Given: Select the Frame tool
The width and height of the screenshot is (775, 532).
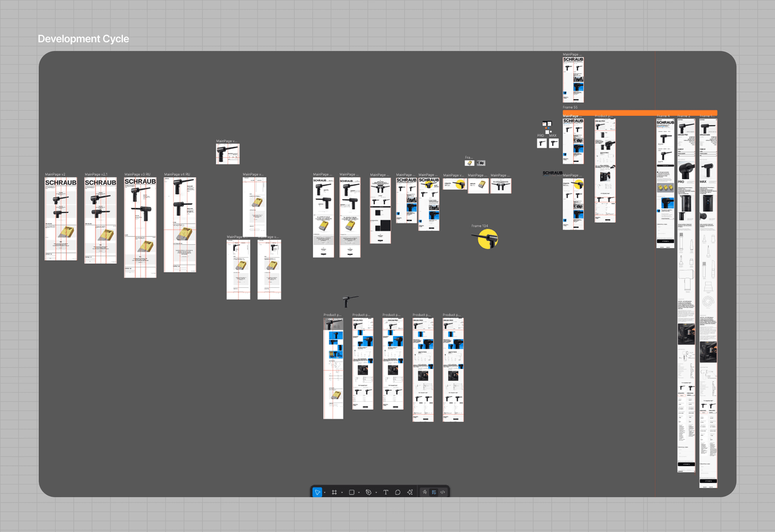Looking at the screenshot, I should point(334,492).
